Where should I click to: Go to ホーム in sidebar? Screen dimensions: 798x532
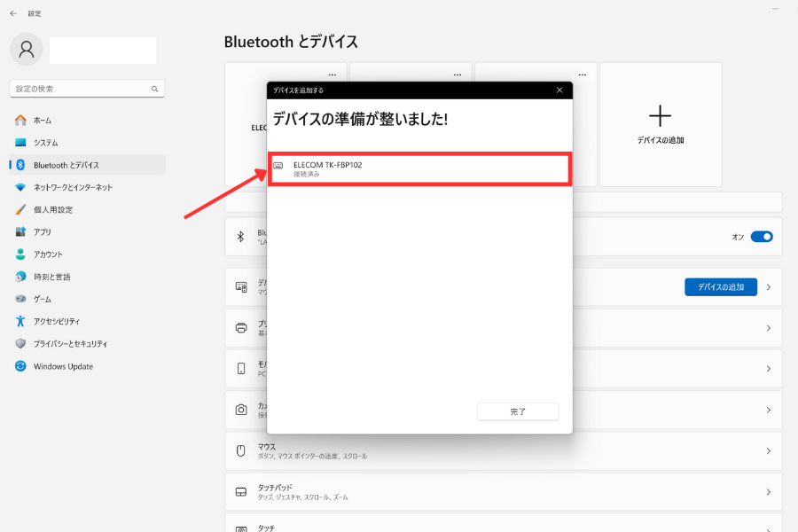tap(87, 121)
